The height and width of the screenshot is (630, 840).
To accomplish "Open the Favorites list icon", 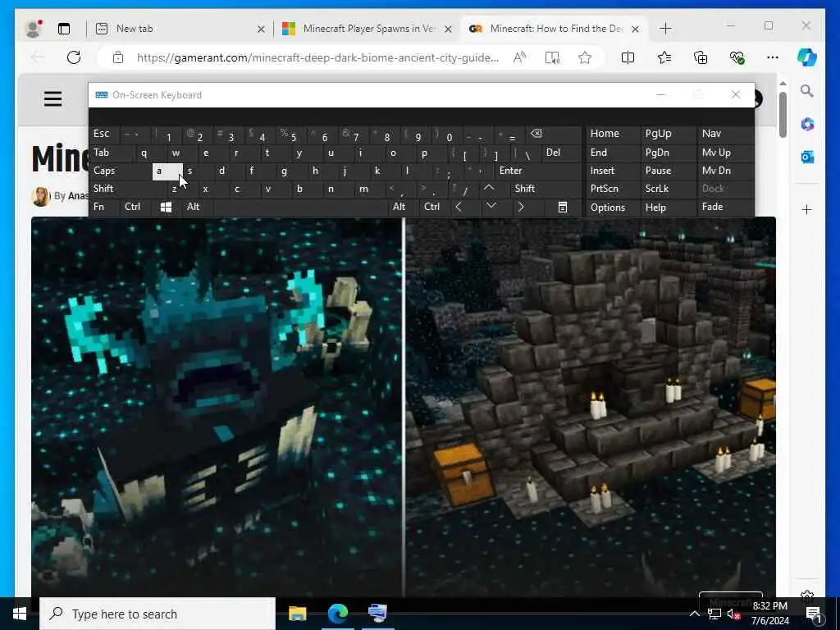I will 664,57.
